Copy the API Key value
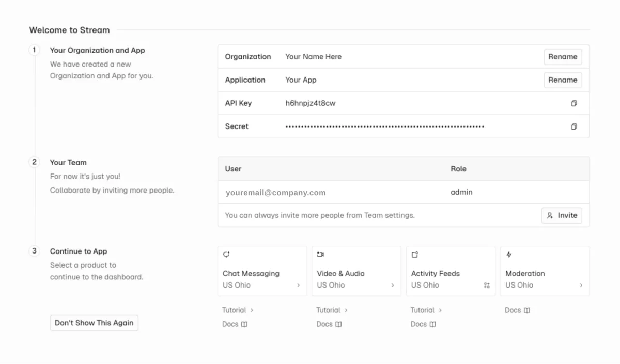This screenshot has width=620, height=364. 574,103
